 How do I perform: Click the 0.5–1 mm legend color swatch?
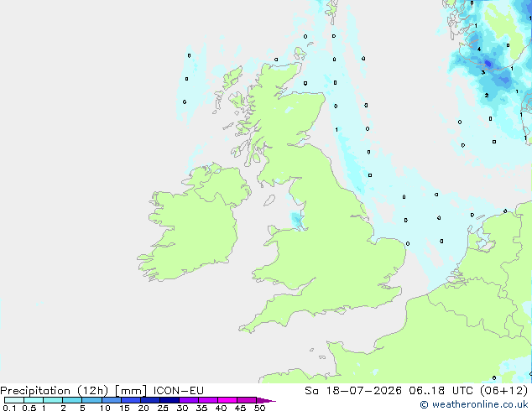(34, 400)
